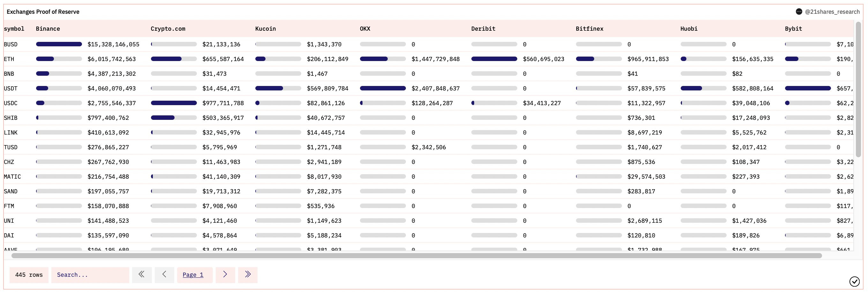
Task: Click the Crypto.com progress bar in the USDC row
Action: tap(174, 103)
